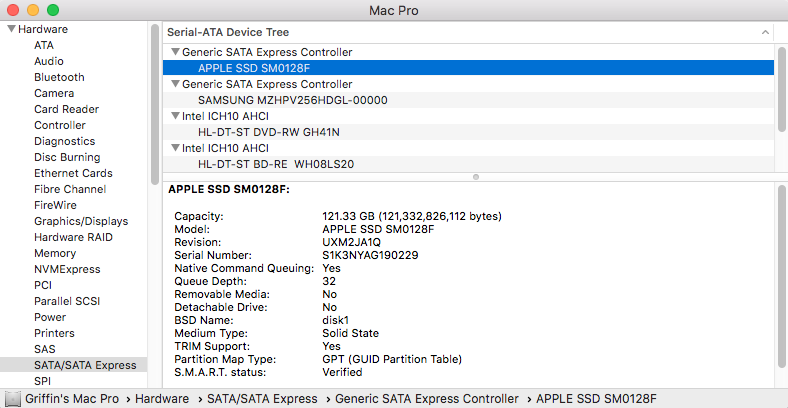Open SAS in the sidebar
Viewport: 788px width, 408px height.
pos(44,349)
